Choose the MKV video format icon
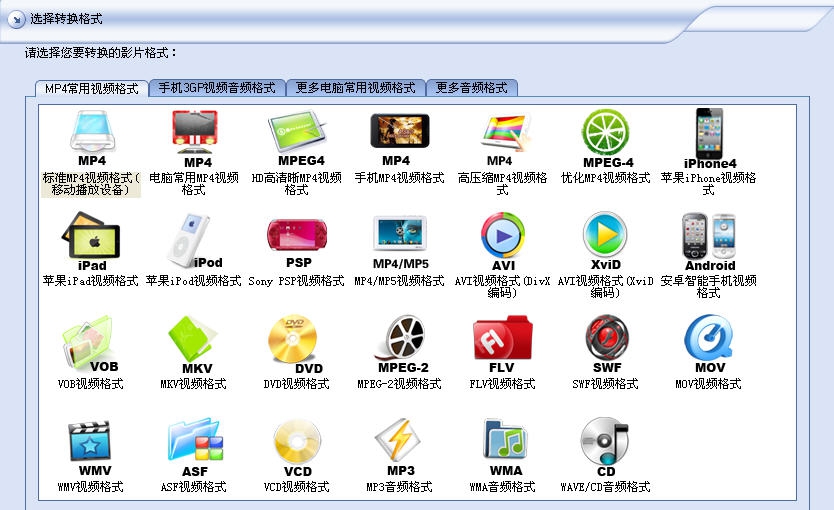The height and width of the screenshot is (510, 834). click(194, 345)
